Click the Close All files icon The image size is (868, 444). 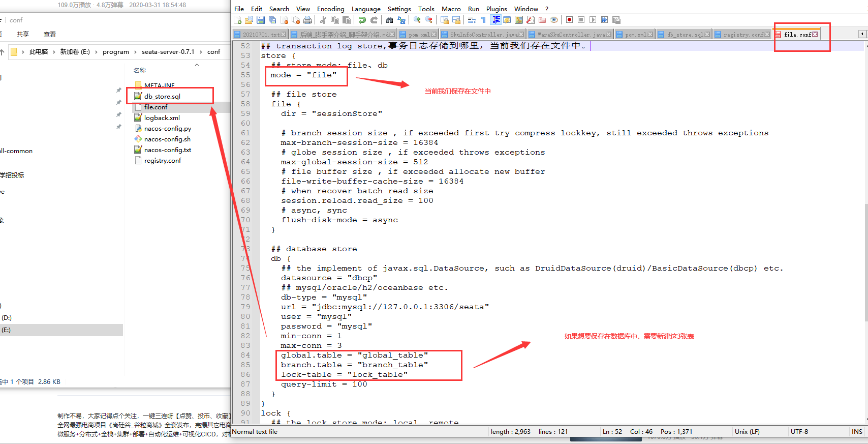296,20
